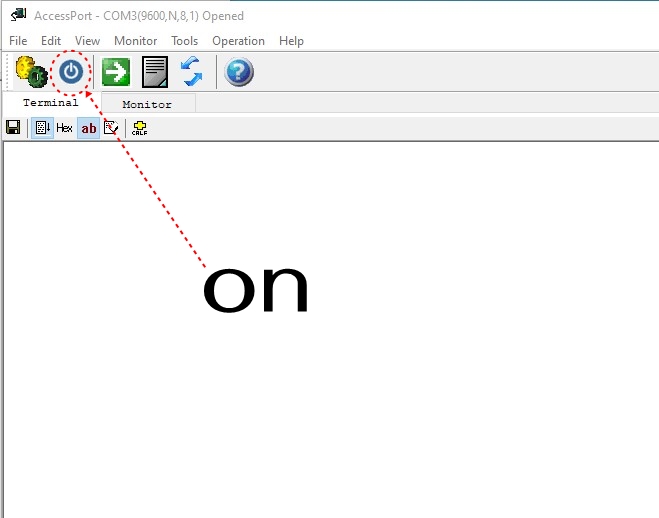Viewport: 659px width, 518px height.
Task: Toggle the CRLF line ending icon
Action: [140, 128]
